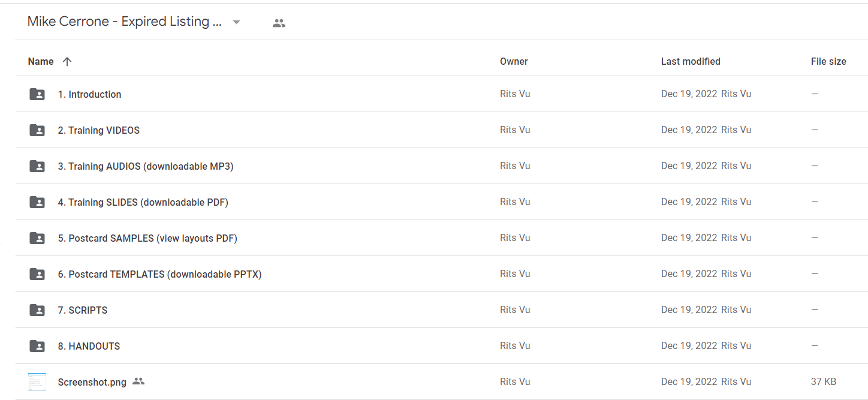The image size is (868, 400).
Task: Click the folder icon beside 2. Training VIDEOS
Action: (x=37, y=130)
